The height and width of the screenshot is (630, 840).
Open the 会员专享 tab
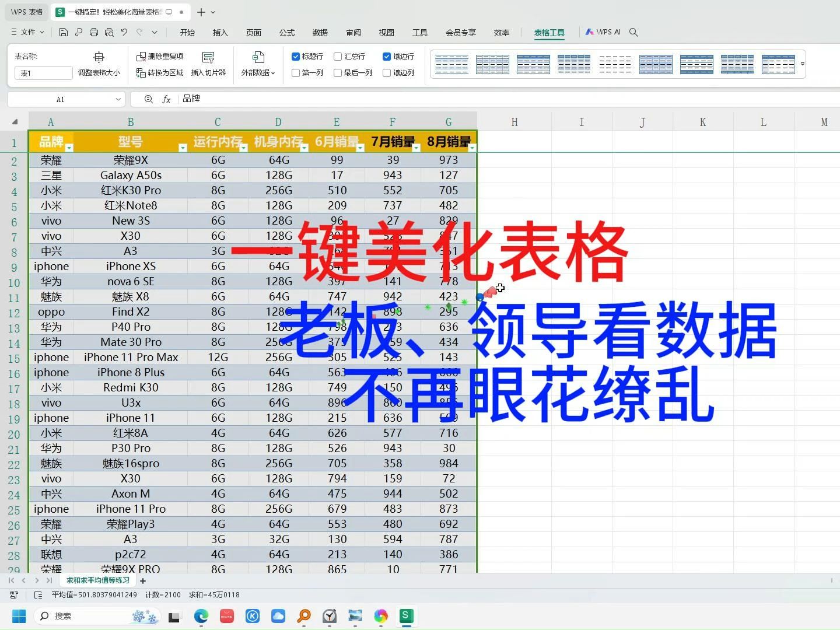click(x=461, y=33)
